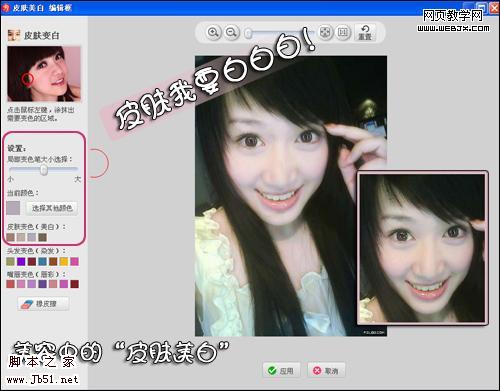Pick the third lavender-gray skin swatch

pos(32,237)
